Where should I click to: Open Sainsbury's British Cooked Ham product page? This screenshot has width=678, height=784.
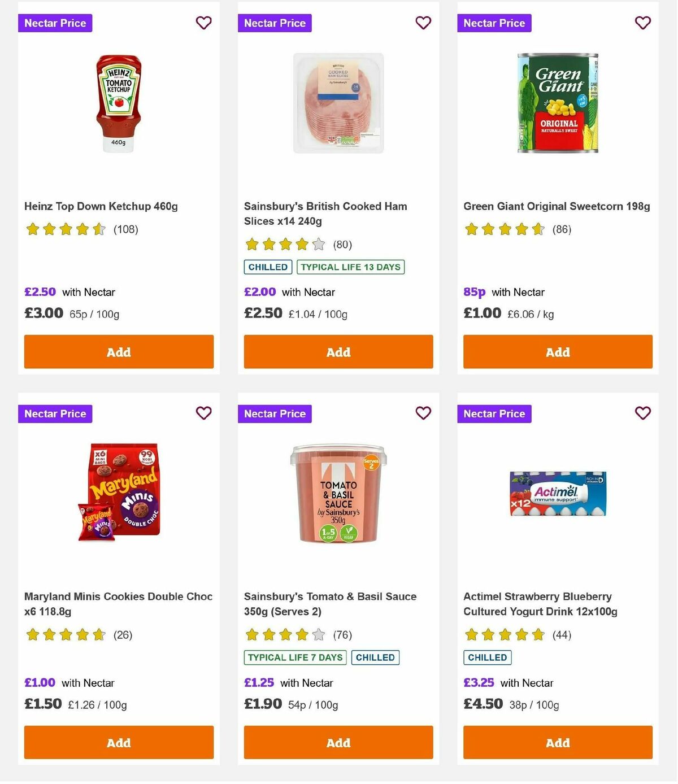(325, 214)
